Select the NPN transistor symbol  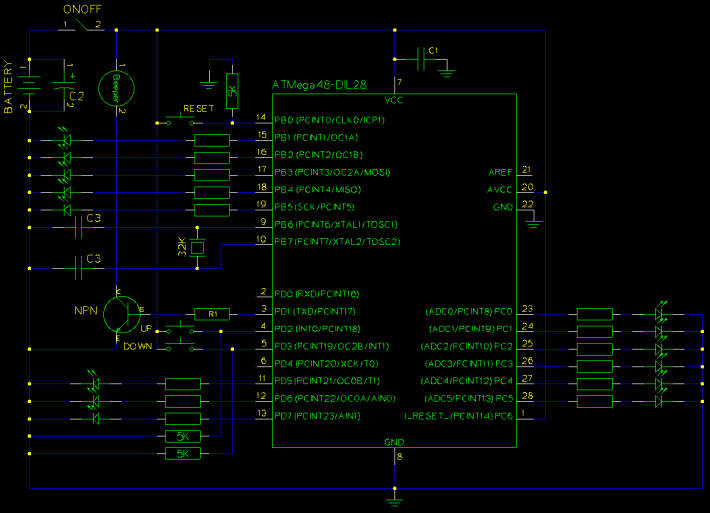(124, 312)
